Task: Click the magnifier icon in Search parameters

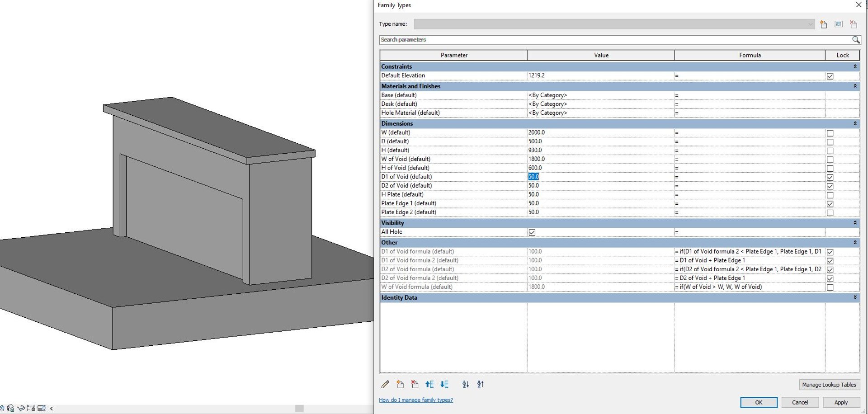Action: tap(856, 40)
